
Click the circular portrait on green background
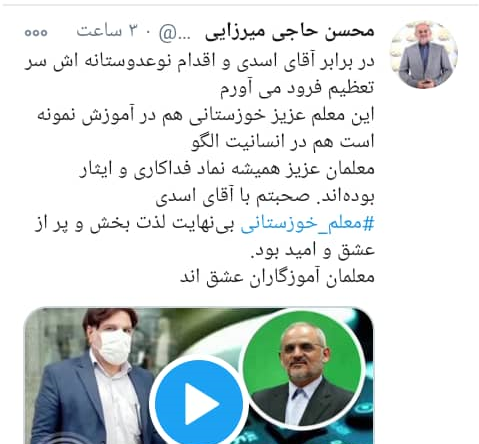(303, 368)
